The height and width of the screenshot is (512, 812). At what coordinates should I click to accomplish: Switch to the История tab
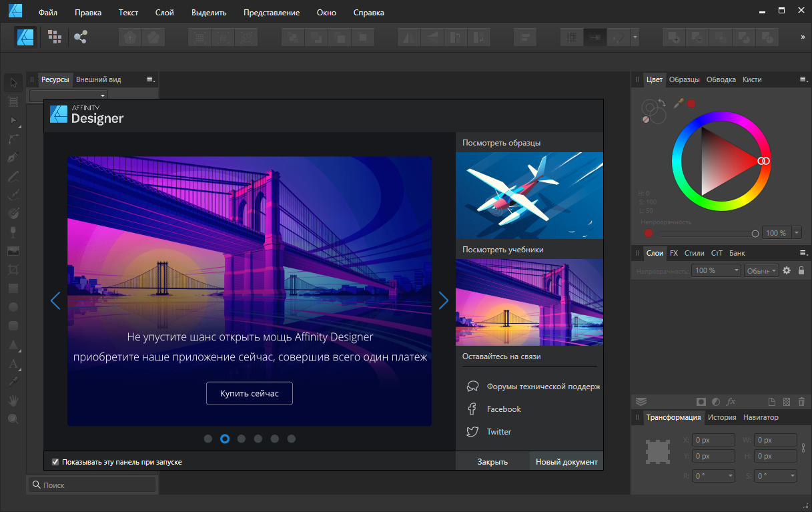click(722, 417)
